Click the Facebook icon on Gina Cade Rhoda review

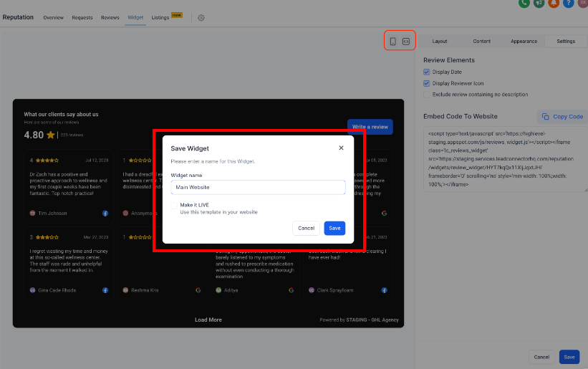pyautogui.click(x=105, y=290)
